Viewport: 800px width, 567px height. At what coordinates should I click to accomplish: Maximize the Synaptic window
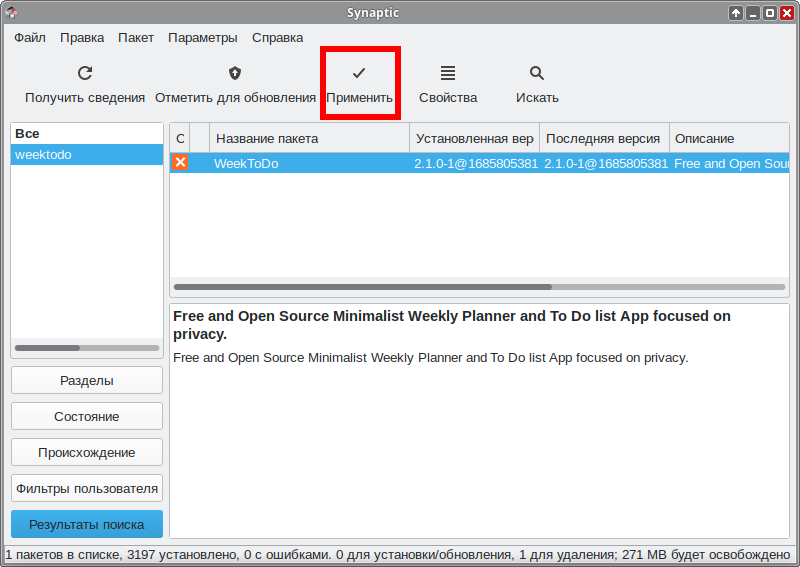click(x=770, y=13)
